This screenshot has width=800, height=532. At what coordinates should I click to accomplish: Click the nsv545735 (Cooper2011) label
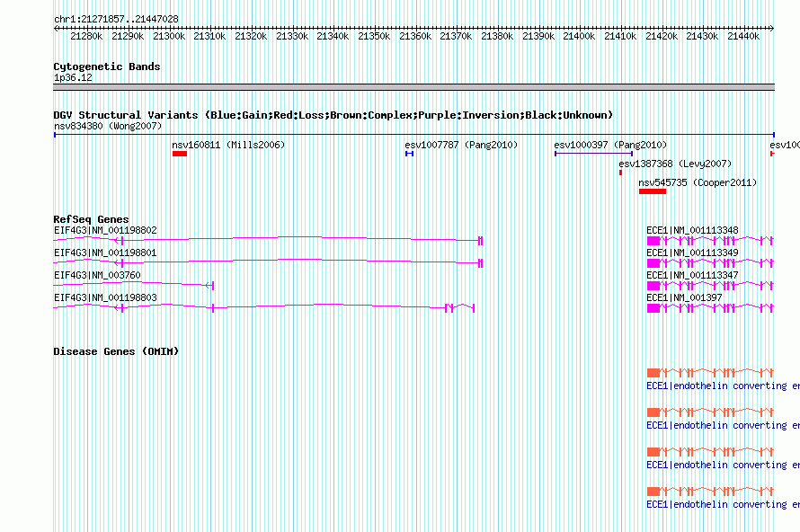[698, 182]
